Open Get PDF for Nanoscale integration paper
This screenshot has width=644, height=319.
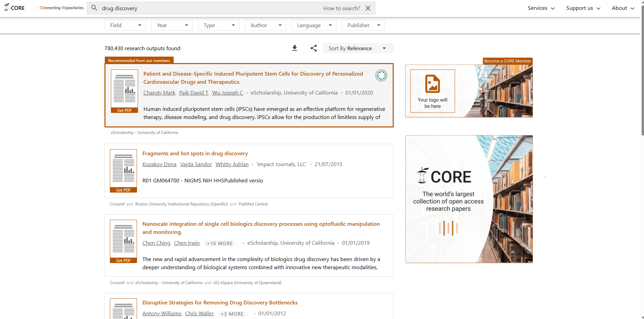coord(123,260)
